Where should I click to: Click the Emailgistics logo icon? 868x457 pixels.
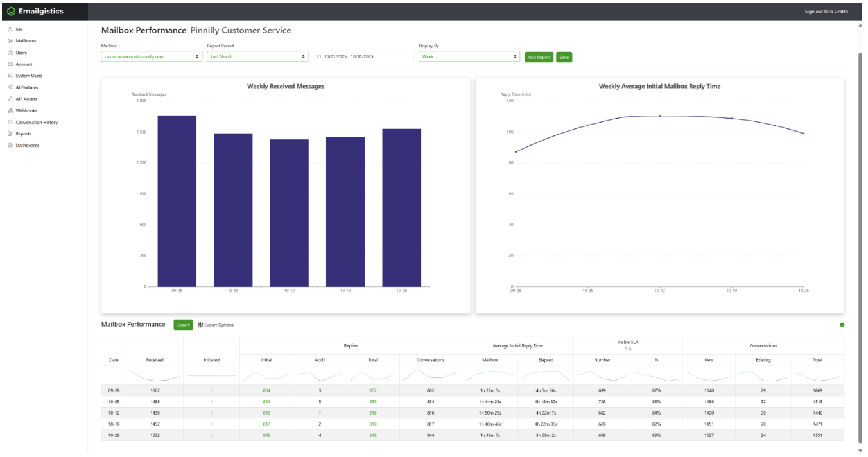point(11,11)
